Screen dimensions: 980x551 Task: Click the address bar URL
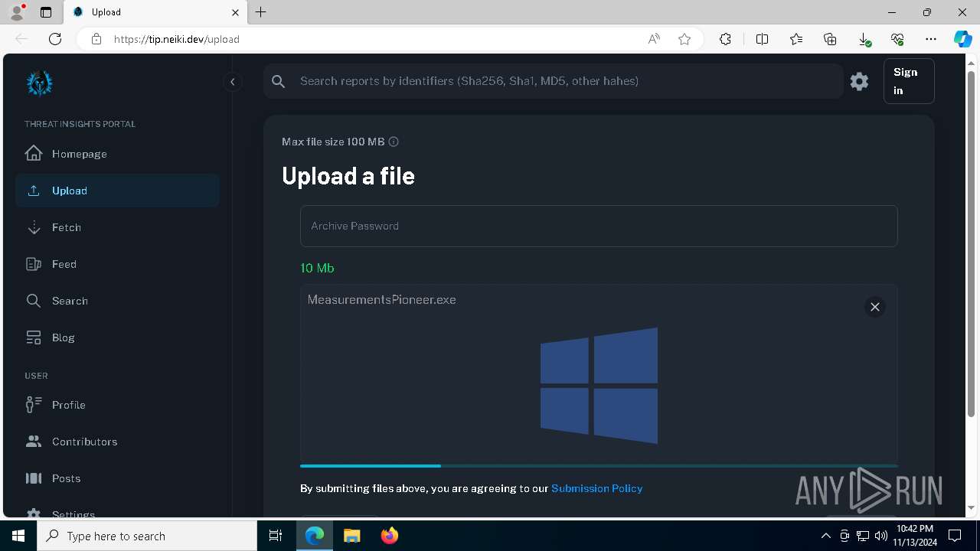click(177, 39)
